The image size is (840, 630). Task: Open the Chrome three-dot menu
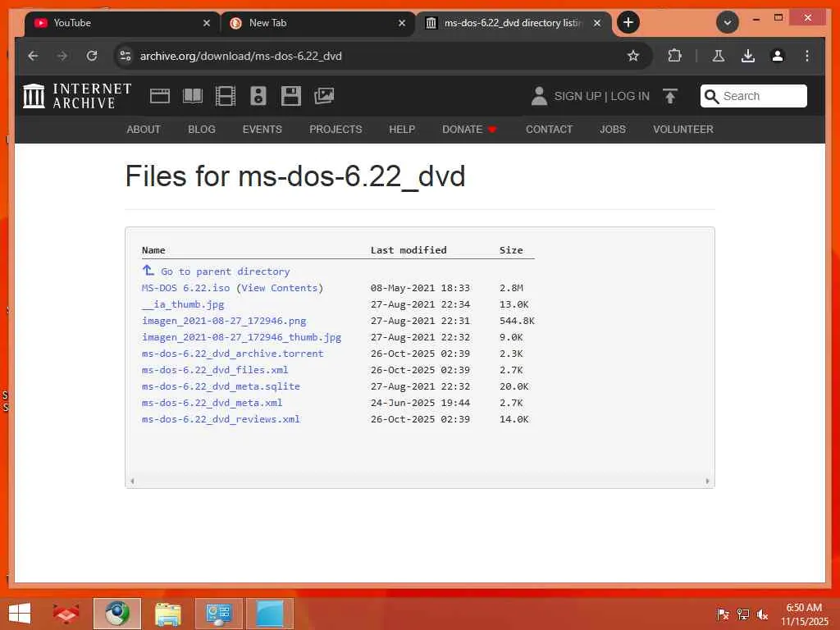[x=807, y=56]
